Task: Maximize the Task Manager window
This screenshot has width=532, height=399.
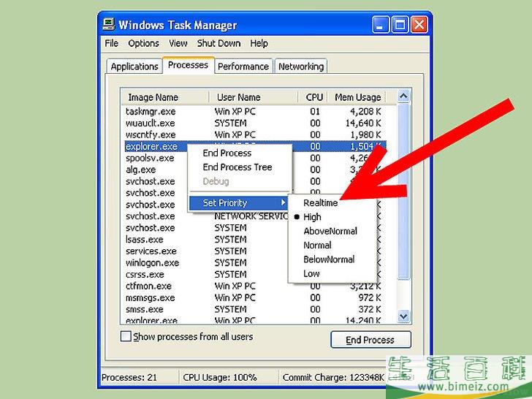Action: coord(400,25)
